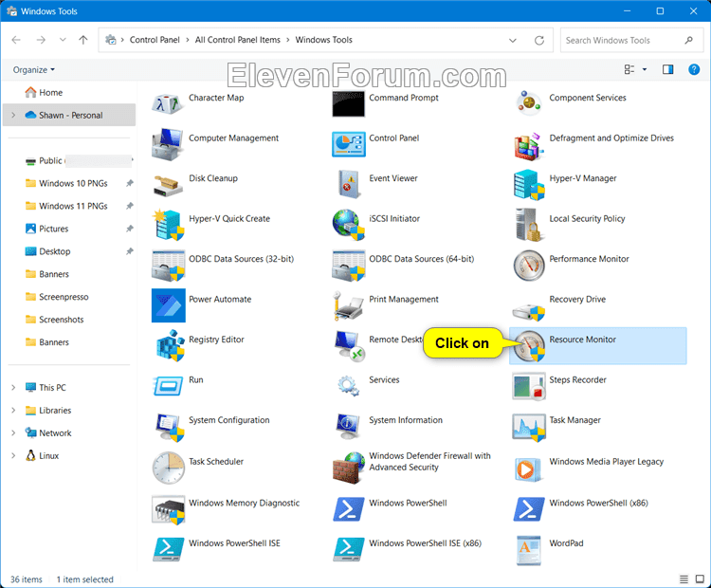The image size is (711, 588).
Task: Select the Run icon
Action: (168, 386)
